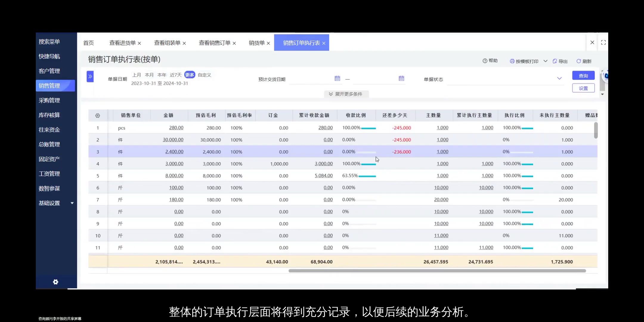Click the 帮助 help icon
Screen dimensions: 644x322
[485, 61]
